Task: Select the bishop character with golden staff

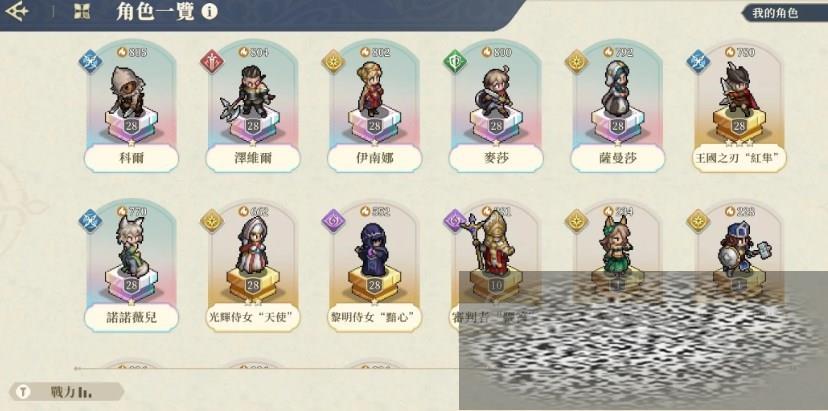Action: tap(488, 243)
